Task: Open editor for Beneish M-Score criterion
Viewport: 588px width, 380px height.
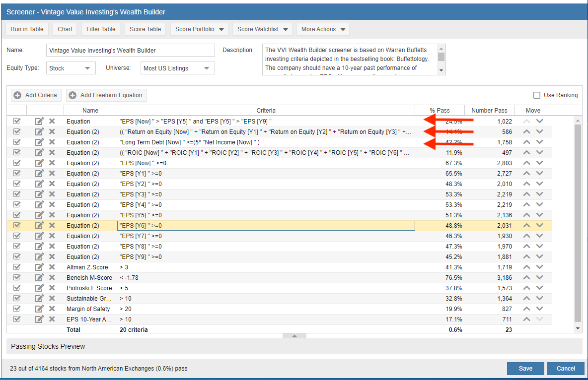Action: pyautogui.click(x=39, y=278)
